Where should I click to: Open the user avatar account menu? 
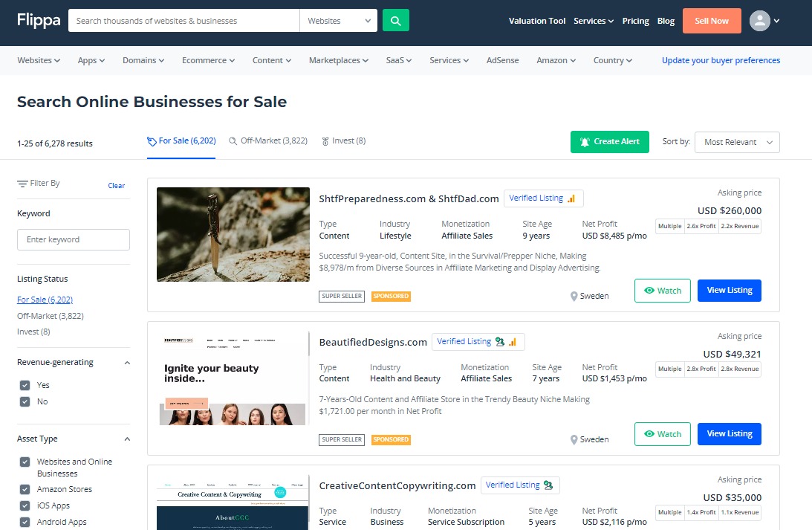[x=764, y=21]
